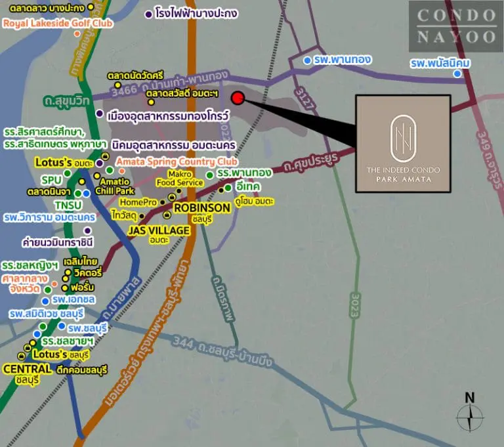This screenshot has height=447, width=504.
Task: Click the Lotus's อมตะ label
Action: click(x=64, y=163)
